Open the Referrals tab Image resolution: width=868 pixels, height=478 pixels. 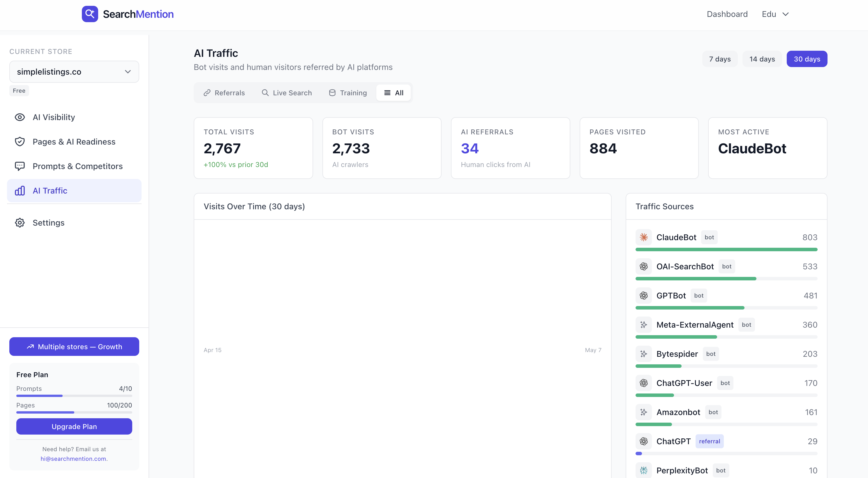click(224, 93)
